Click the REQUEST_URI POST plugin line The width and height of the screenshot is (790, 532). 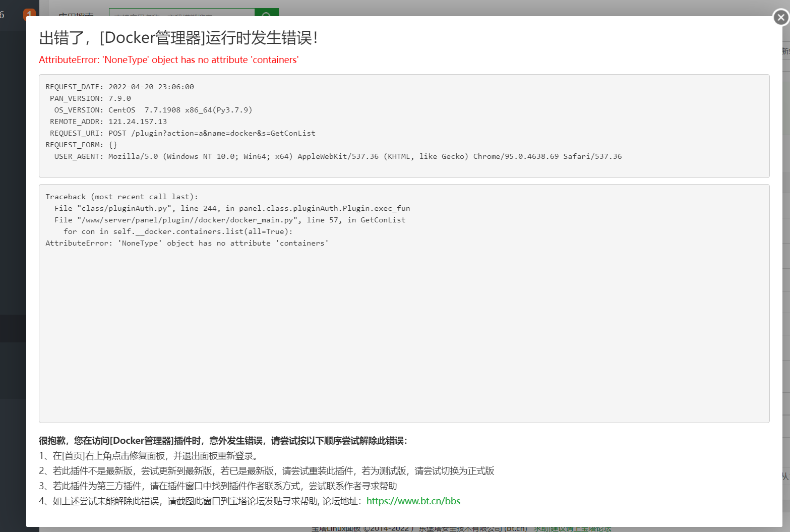click(x=183, y=133)
